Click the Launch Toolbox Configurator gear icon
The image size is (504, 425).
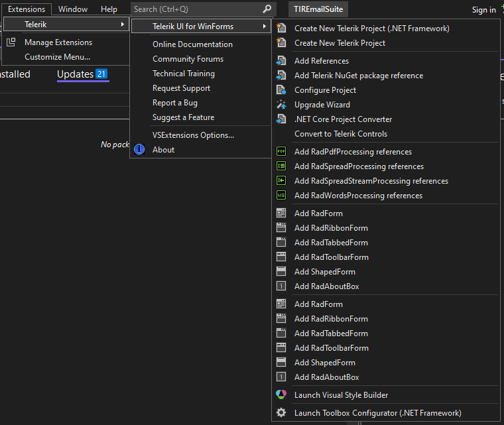tap(281, 413)
